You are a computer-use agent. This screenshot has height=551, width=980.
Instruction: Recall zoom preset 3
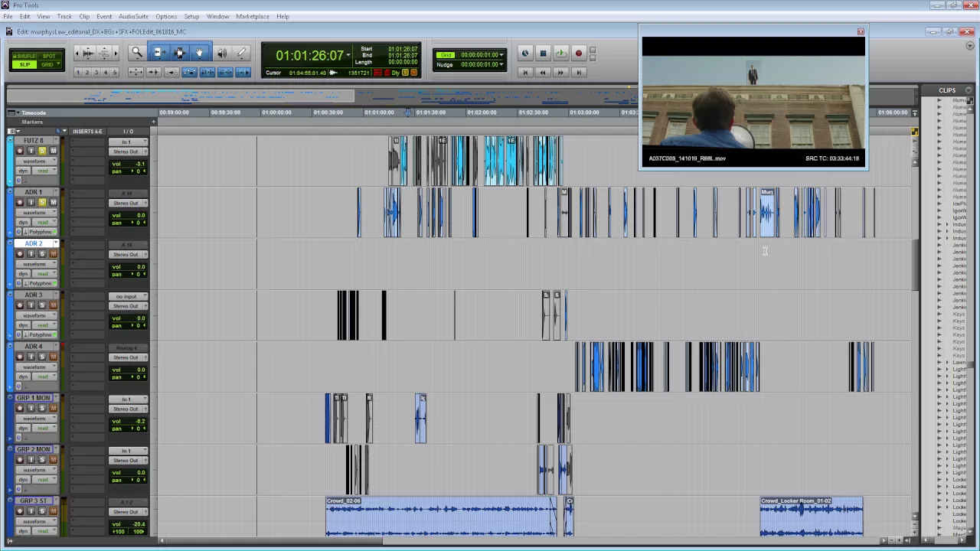(96, 72)
